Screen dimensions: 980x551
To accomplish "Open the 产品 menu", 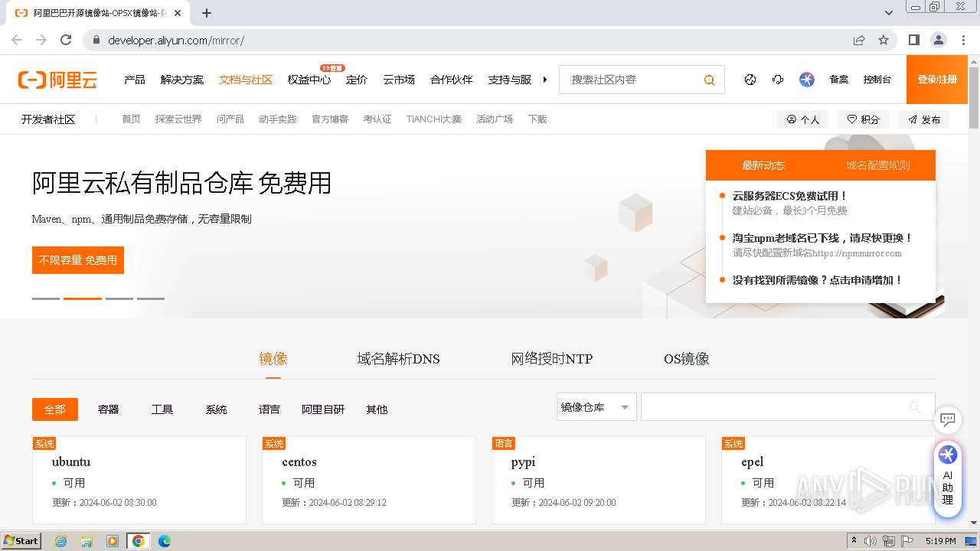I will pyautogui.click(x=135, y=80).
